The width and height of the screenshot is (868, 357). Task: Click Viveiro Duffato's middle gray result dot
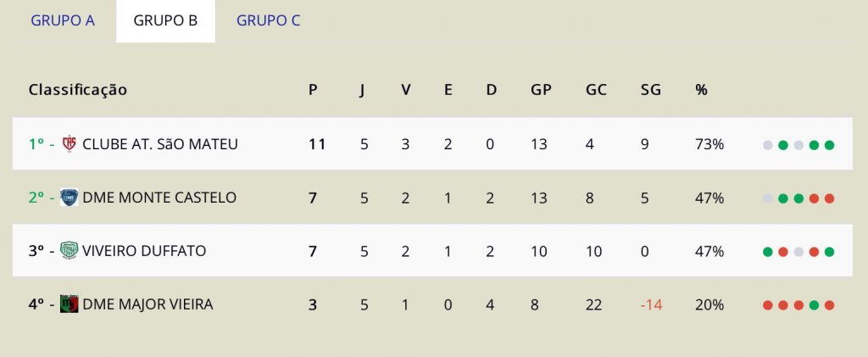point(798,252)
